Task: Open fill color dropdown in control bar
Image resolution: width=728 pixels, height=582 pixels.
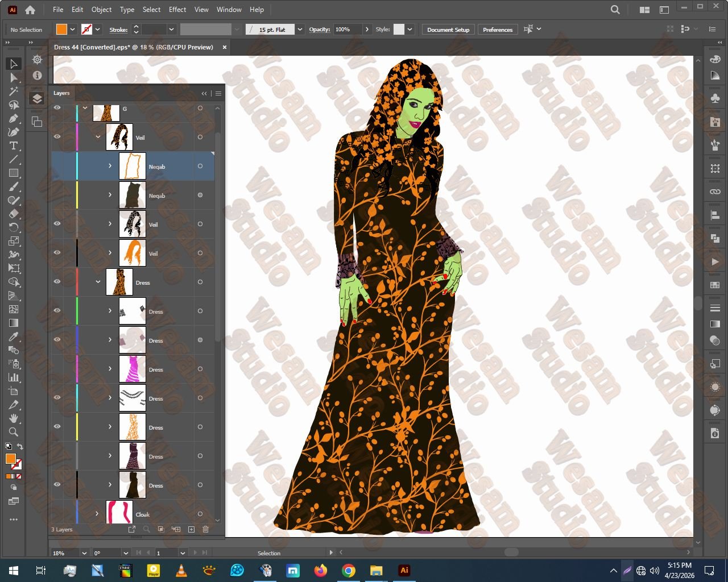Action: point(72,30)
